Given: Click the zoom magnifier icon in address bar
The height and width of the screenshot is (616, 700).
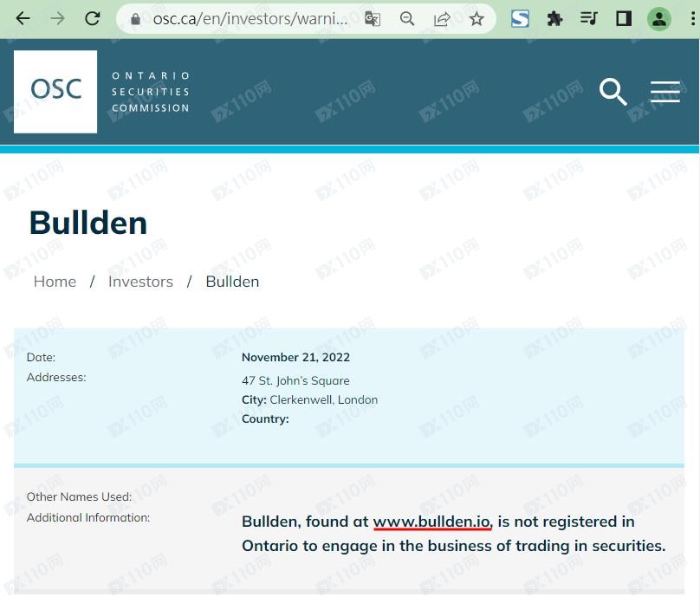Looking at the screenshot, I should [x=407, y=19].
